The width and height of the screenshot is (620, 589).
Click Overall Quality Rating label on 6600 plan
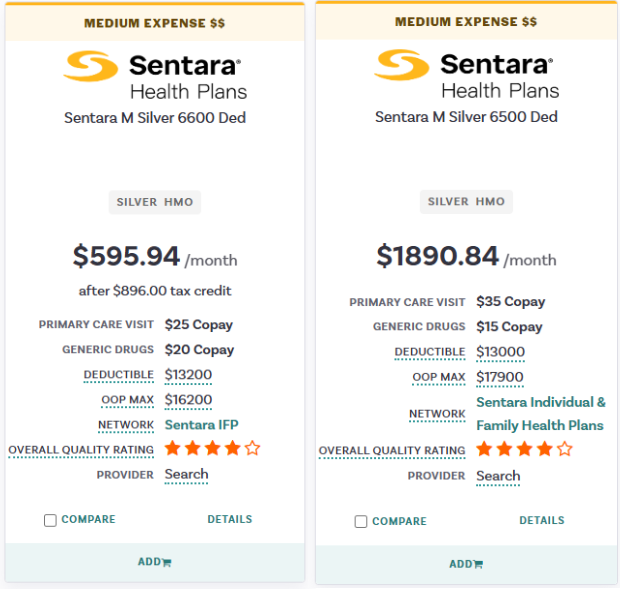[81, 450]
